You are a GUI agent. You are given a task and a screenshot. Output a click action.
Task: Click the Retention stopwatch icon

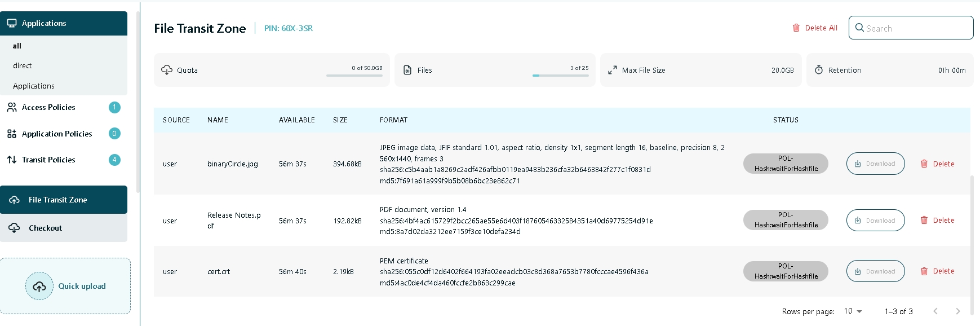point(818,70)
